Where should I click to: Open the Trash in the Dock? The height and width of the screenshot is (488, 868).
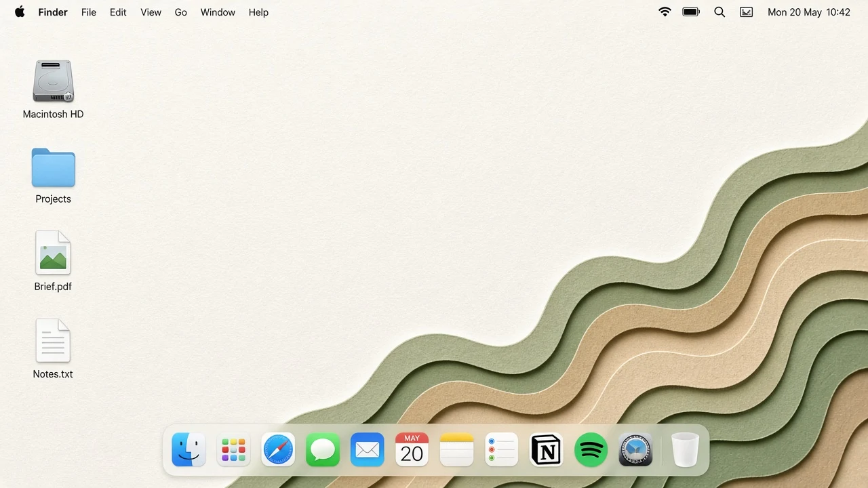[685, 449]
